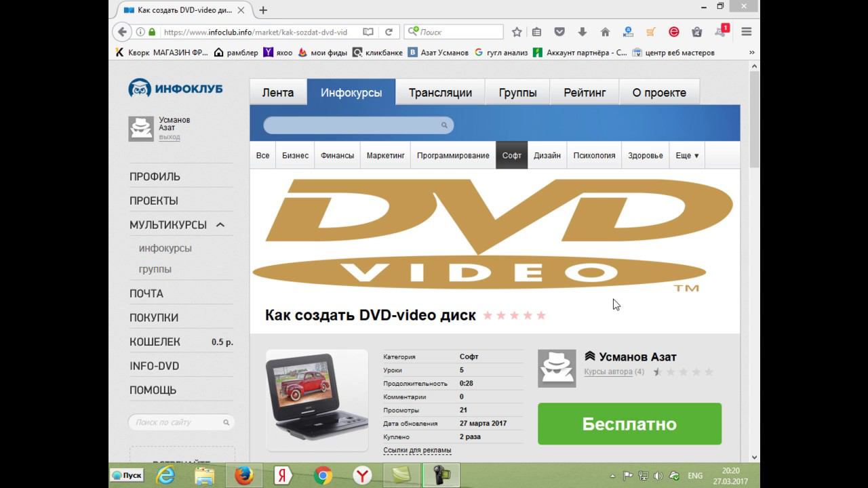Click the blue person extension icon in toolbar
The width and height of the screenshot is (868, 488).
tap(628, 32)
